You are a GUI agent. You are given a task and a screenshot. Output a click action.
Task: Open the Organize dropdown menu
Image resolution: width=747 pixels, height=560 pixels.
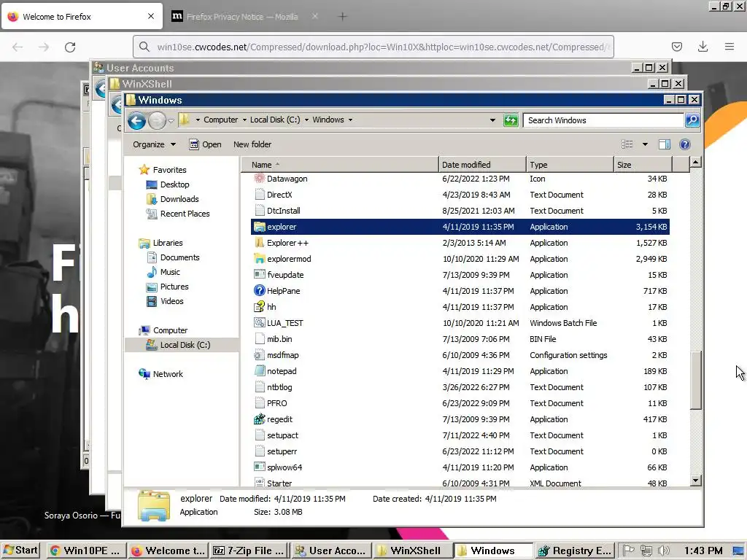[x=154, y=144]
